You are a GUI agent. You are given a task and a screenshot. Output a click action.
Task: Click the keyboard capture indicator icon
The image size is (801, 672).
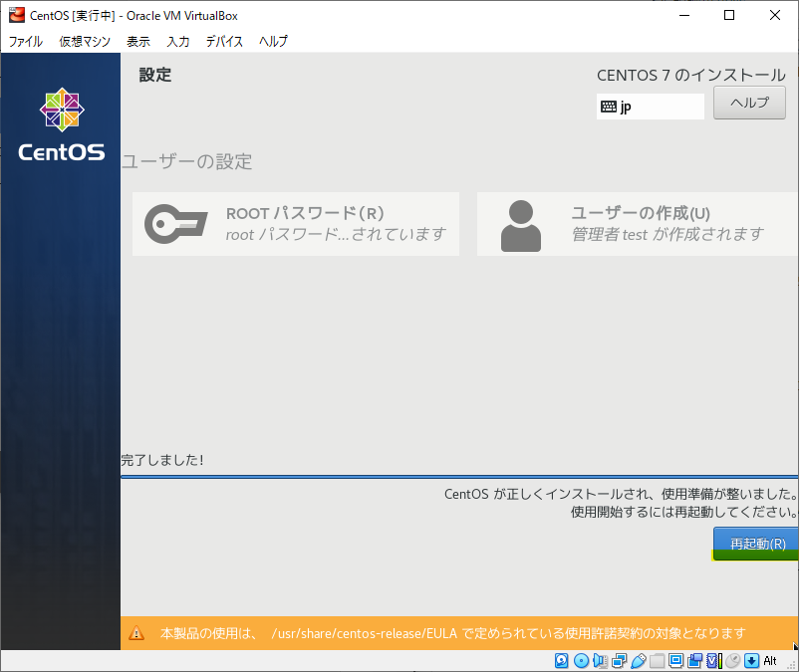coord(751,661)
